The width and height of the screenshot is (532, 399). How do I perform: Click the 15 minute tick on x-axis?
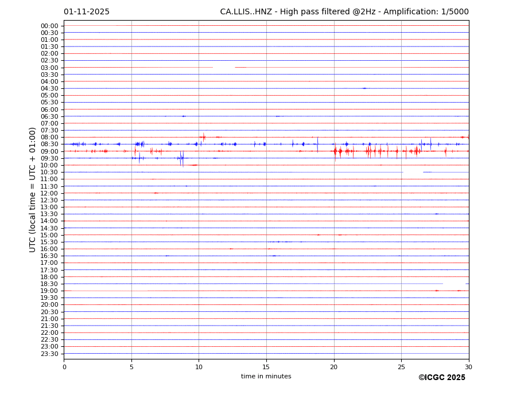[266, 367]
